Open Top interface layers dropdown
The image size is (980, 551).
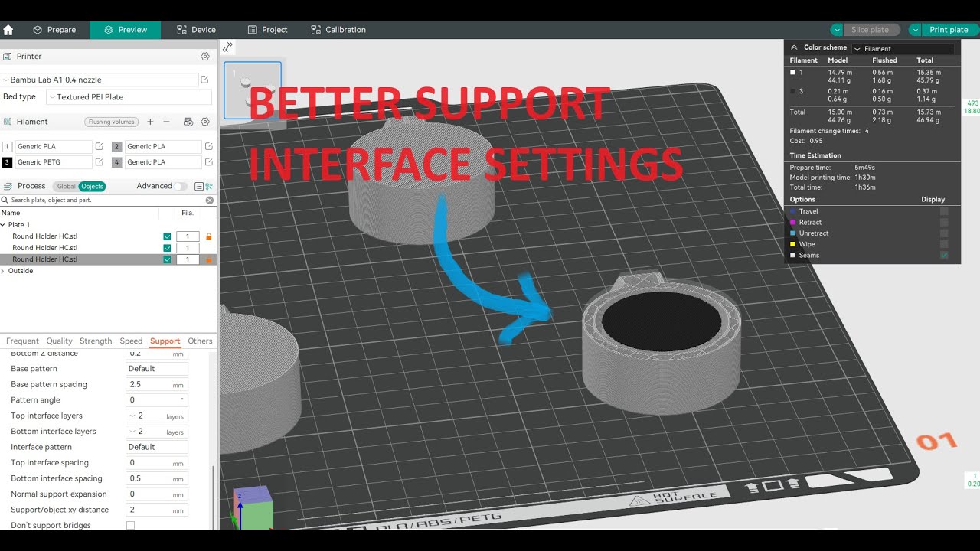pyautogui.click(x=157, y=416)
